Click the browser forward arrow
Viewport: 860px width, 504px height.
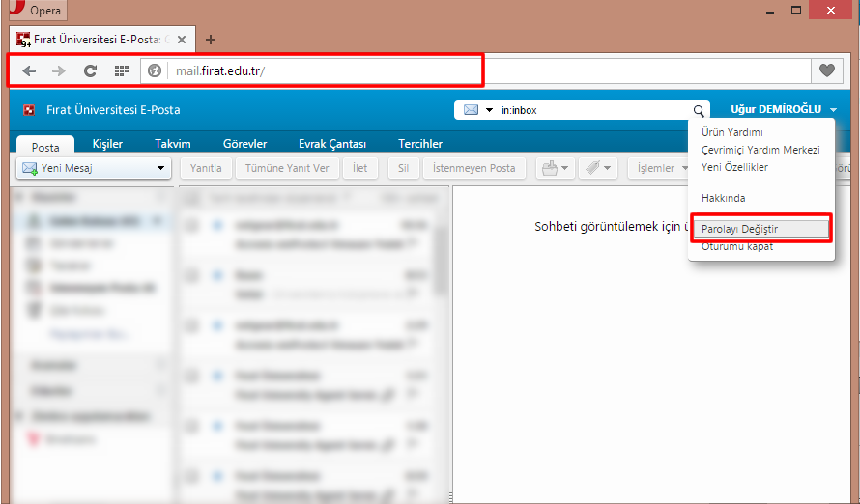coord(59,70)
